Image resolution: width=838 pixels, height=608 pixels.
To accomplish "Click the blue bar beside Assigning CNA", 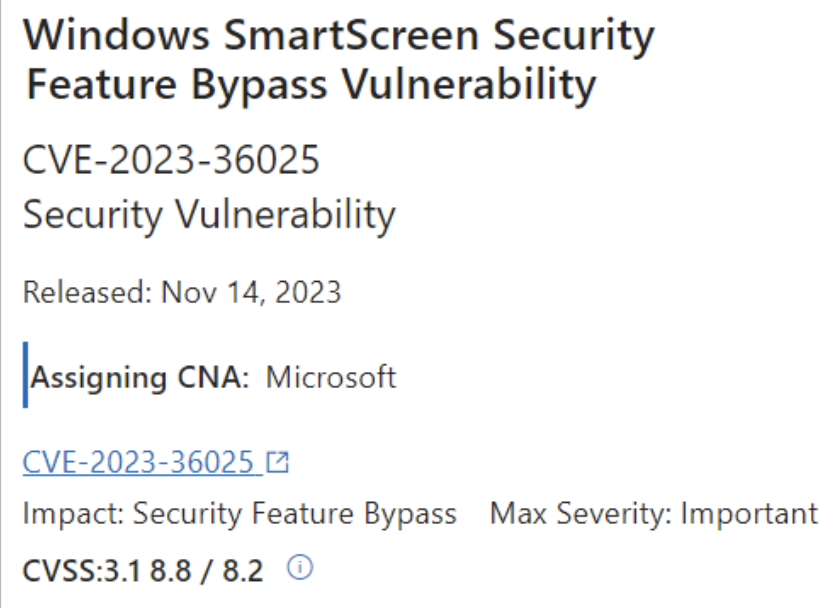I will [x=25, y=375].
